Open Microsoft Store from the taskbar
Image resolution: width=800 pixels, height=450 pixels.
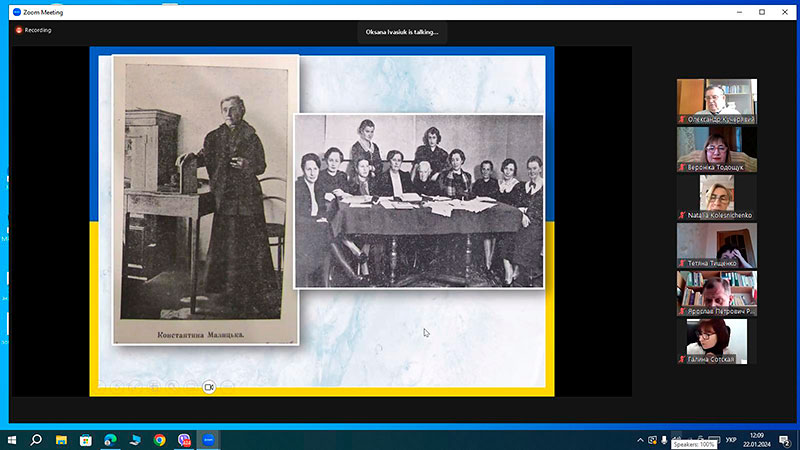(86, 440)
